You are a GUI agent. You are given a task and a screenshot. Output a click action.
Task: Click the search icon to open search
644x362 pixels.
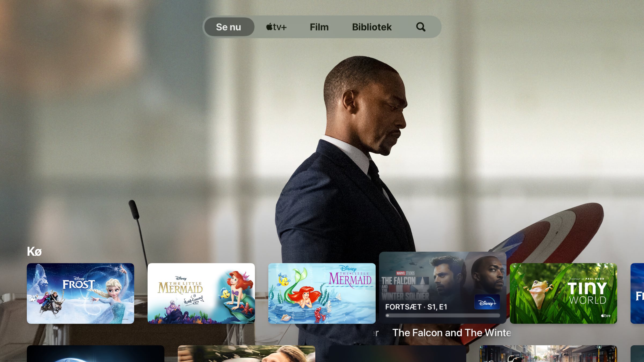pos(421,27)
